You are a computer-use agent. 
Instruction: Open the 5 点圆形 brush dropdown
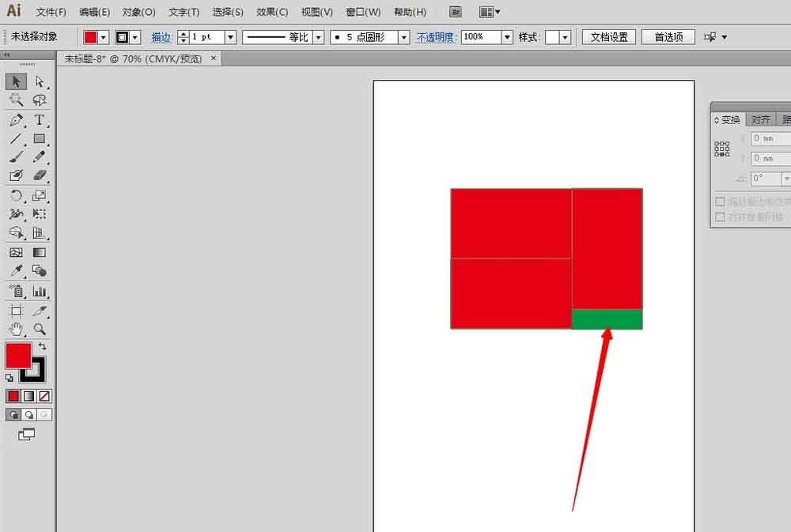(403, 37)
